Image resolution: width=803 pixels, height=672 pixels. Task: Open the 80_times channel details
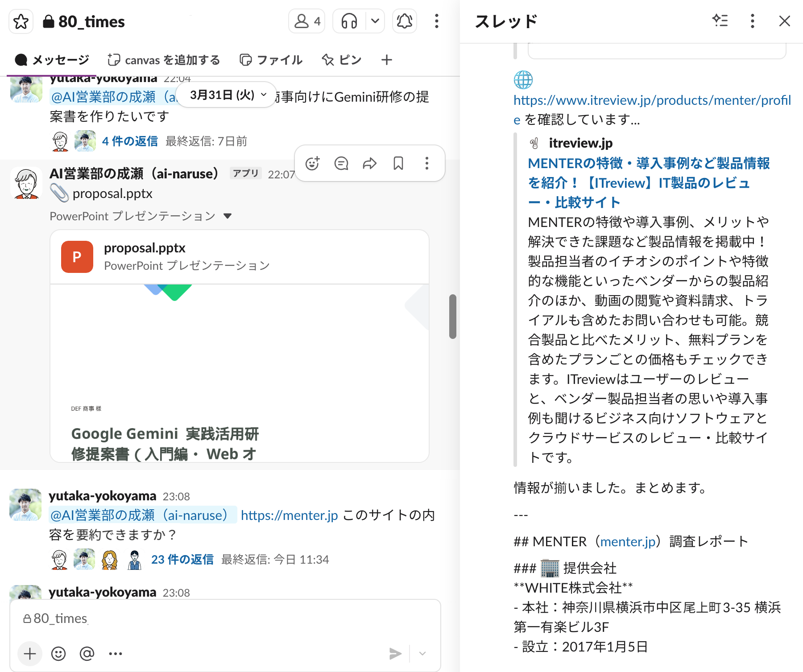tap(84, 21)
